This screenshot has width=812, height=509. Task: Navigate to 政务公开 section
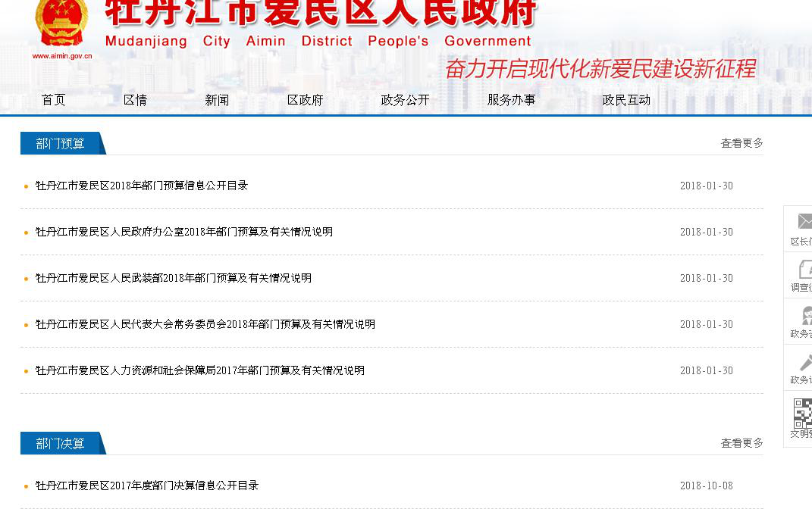(405, 100)
